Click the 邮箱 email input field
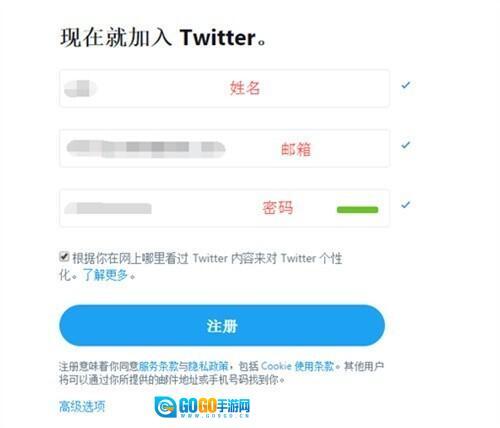This screenshot has height=428, width=500. tap(224, 148)
